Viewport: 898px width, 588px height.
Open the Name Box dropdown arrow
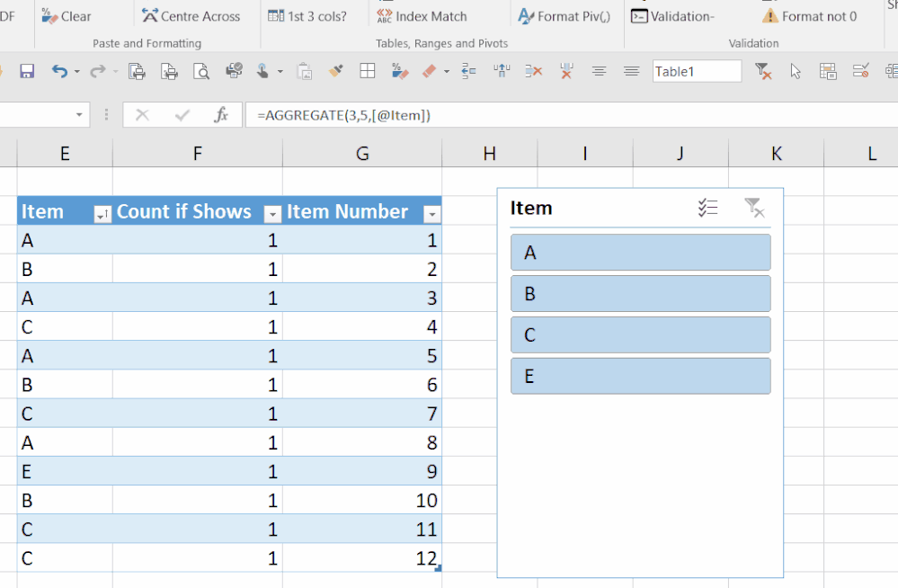click(79, 115)
